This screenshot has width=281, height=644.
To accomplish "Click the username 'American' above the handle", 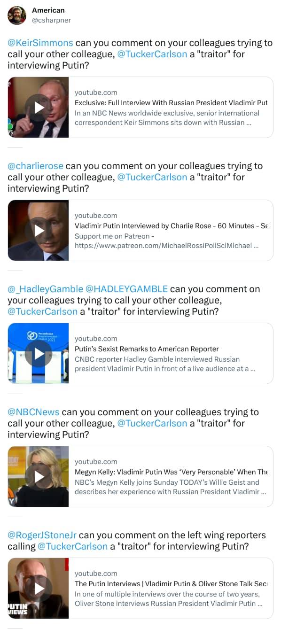I will (48, 10).
